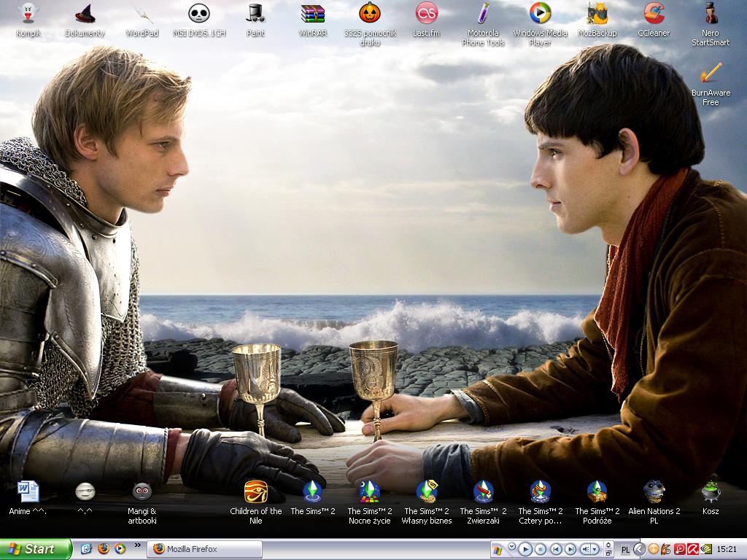Select the 3325 pomocnik druku pumpkin icon
The height and width of the screenshot is (560, 747).
370,25
